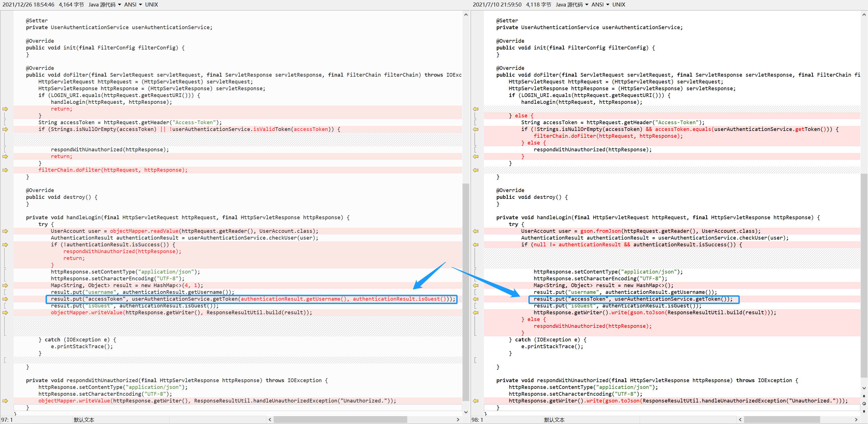Click copy-to-left arrow beside '} else {' after handleLogin
Viewport: 868px width, 424px height.
coord(475,109)
